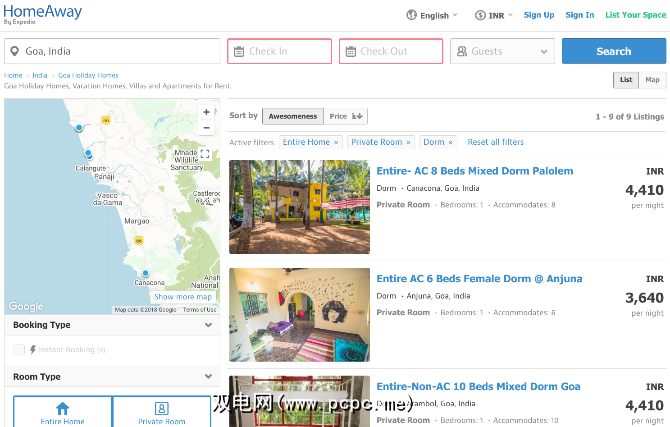Open the English language dropdown

(432, 15)
